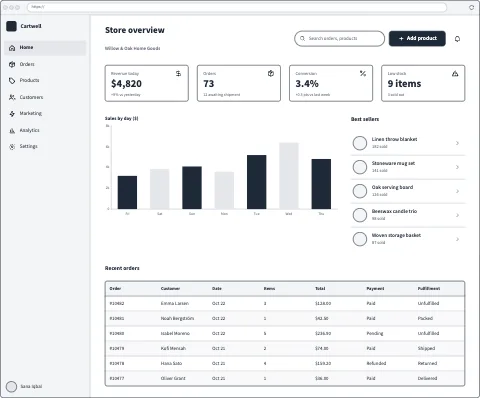Click the Linen throw blanket thumbnail

[360, 143]
